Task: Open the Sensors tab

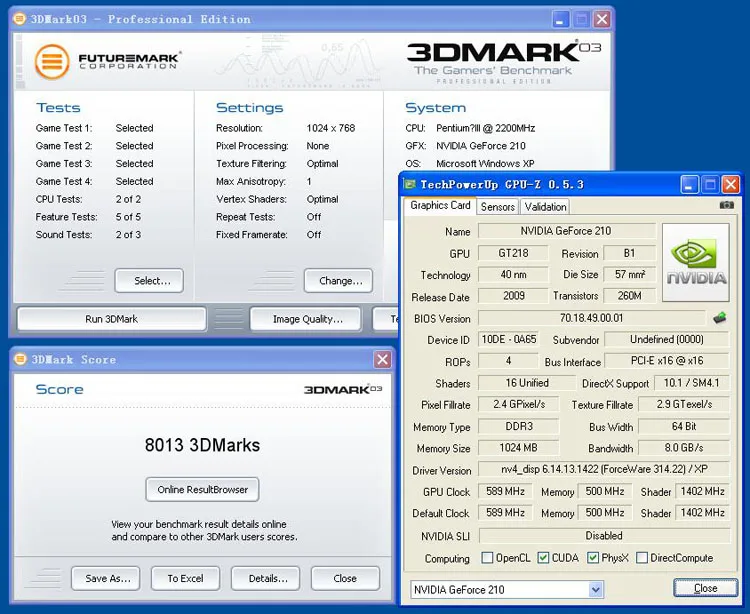Action: (497, 207)
